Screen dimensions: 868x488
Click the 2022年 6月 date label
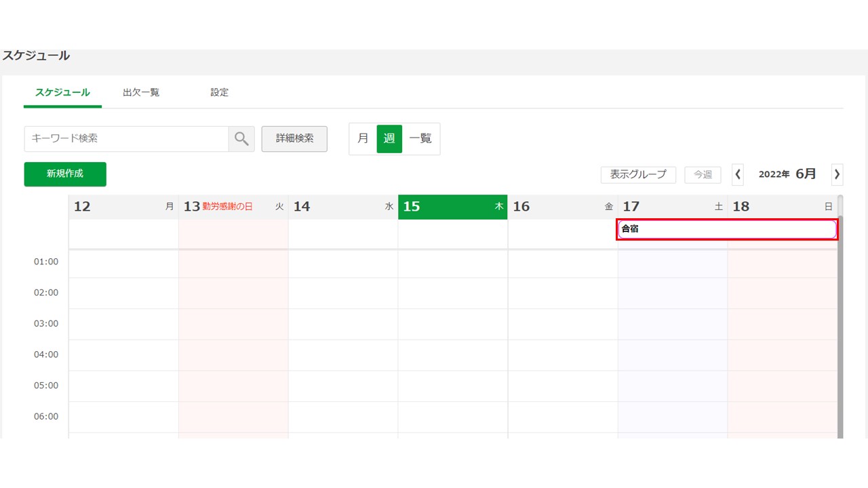click(x=787, y=174)
